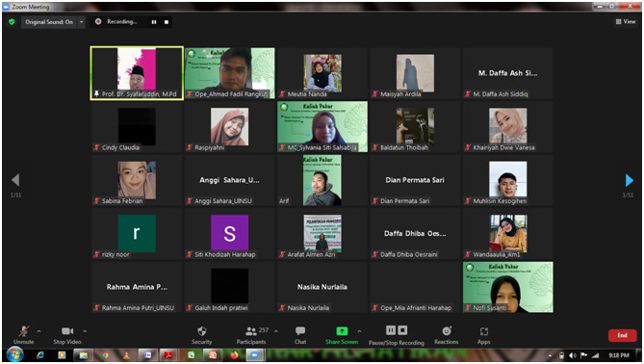Open the Windows Start menu
The image size is (644, 364).
click(x=15, y=355)
